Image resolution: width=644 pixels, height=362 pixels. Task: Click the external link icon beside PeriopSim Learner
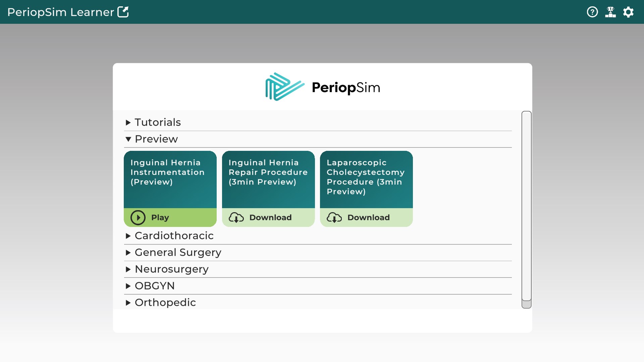[x=123, y=12]
